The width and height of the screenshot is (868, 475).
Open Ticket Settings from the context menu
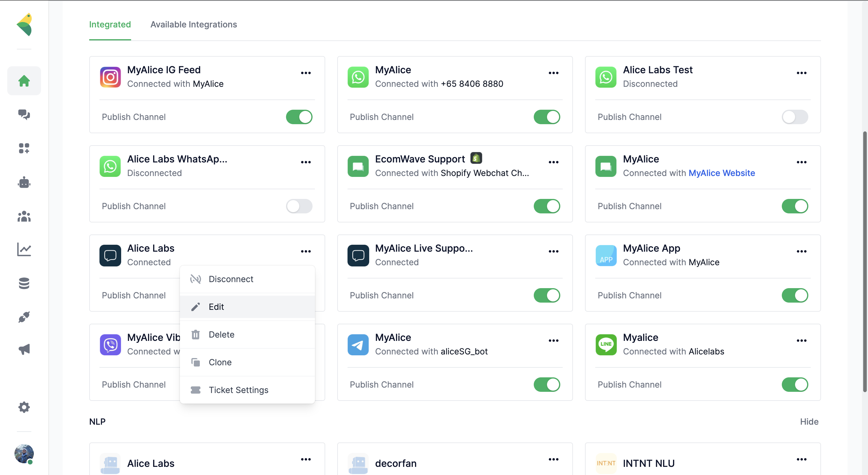tap(247, 390)
